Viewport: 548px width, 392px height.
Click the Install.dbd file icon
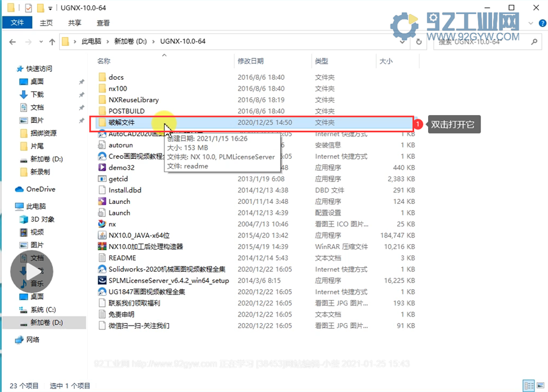tap(102, 190)
